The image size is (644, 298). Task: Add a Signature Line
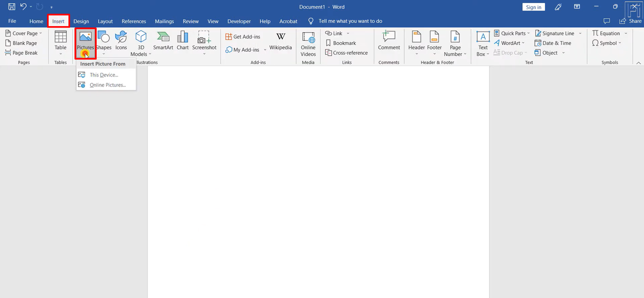click(558, 33)
